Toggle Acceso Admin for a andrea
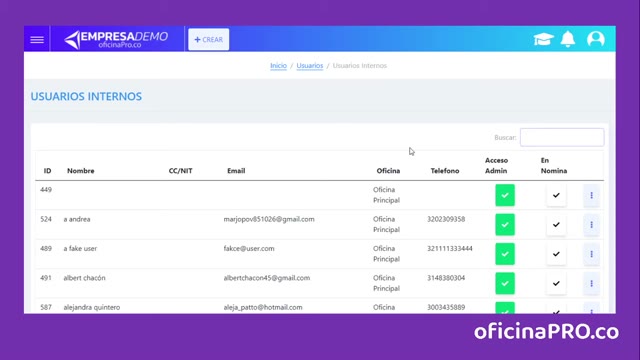The image size is (640, 360). pos(505,225)
